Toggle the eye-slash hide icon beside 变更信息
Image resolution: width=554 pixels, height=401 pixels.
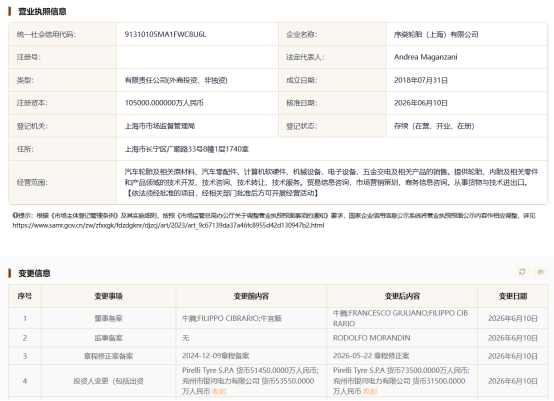540,272
